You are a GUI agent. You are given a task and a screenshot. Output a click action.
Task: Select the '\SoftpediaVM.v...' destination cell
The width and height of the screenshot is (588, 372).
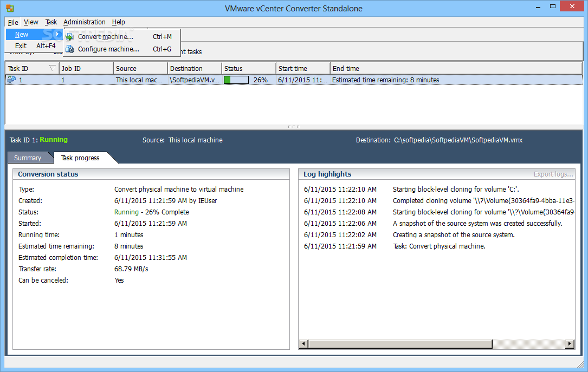point(195,80)
